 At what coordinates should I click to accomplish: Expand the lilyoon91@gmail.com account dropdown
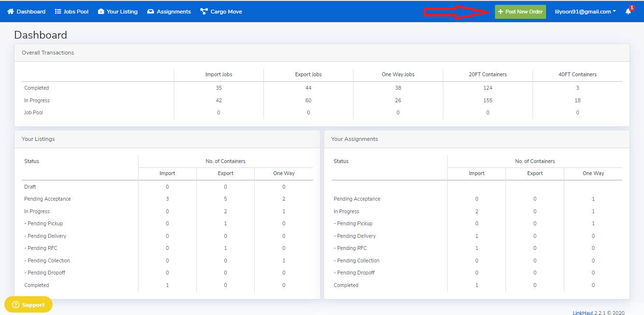(x=585, y=12)
